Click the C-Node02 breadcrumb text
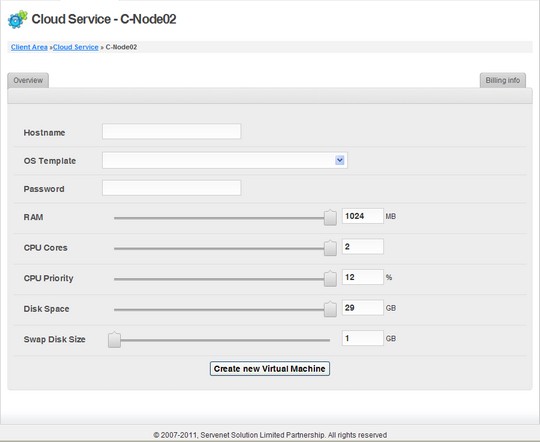Image resolution: width=540 pixels, height=442 pixels. [121, 47]
